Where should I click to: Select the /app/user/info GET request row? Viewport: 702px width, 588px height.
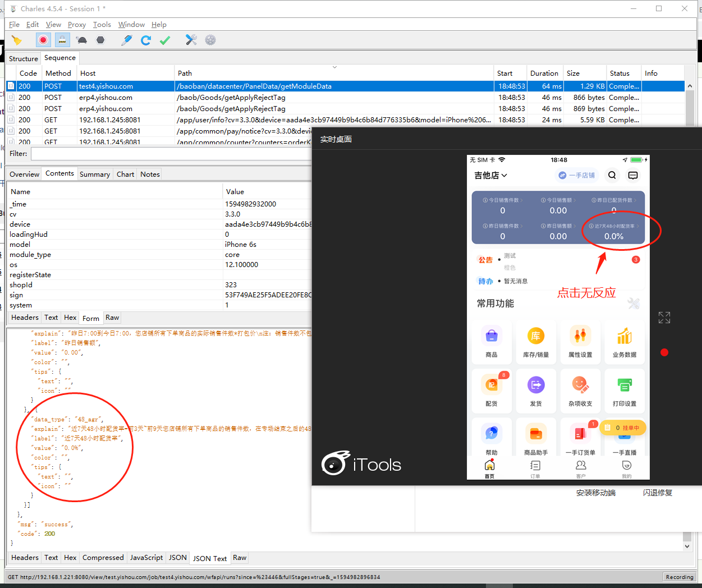point(345,120)
